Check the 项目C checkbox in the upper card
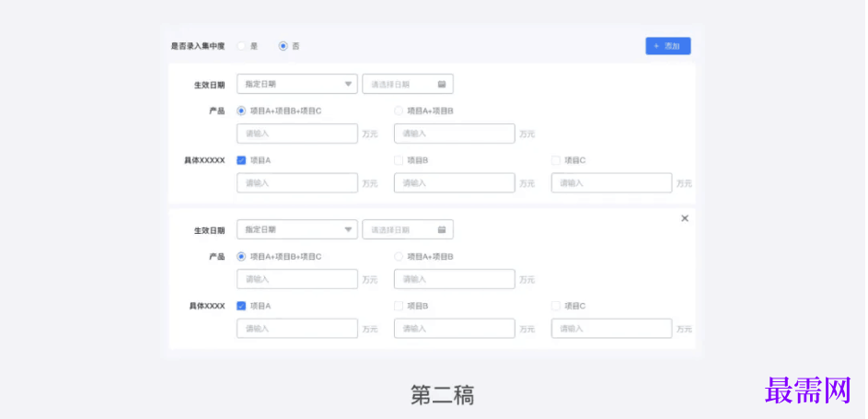The width and height of the screenshot is (868, 419). tap(556, 160)
